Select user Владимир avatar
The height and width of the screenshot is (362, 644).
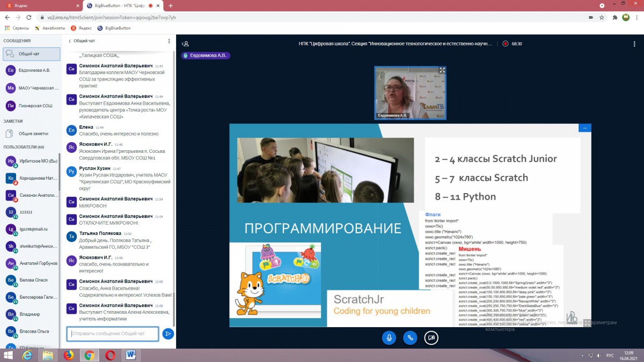pos(11,314)
